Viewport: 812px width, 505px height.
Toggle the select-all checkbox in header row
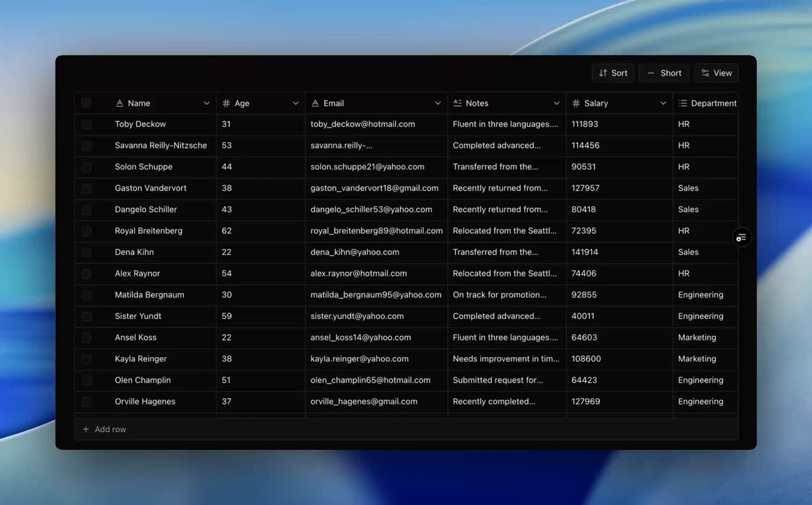tap(86, 103)
